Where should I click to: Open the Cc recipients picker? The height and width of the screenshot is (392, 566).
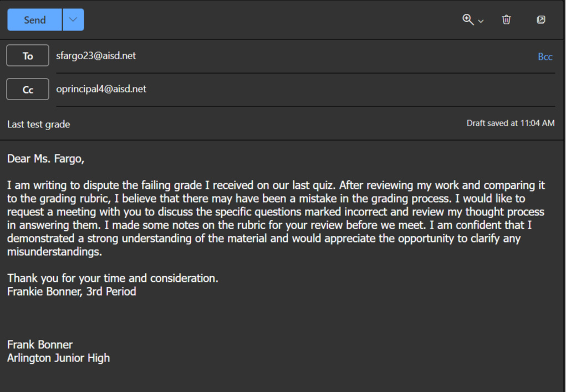[28, 90]
